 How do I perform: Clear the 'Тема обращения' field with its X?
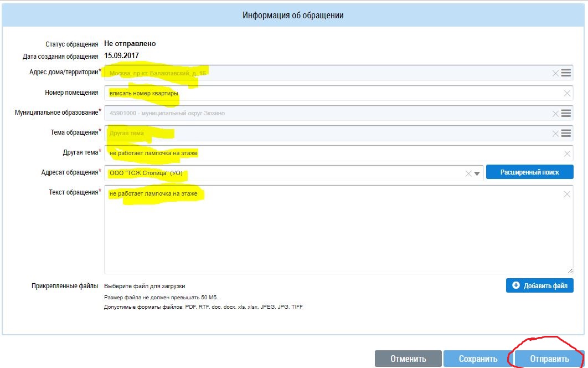coord(555,133)
